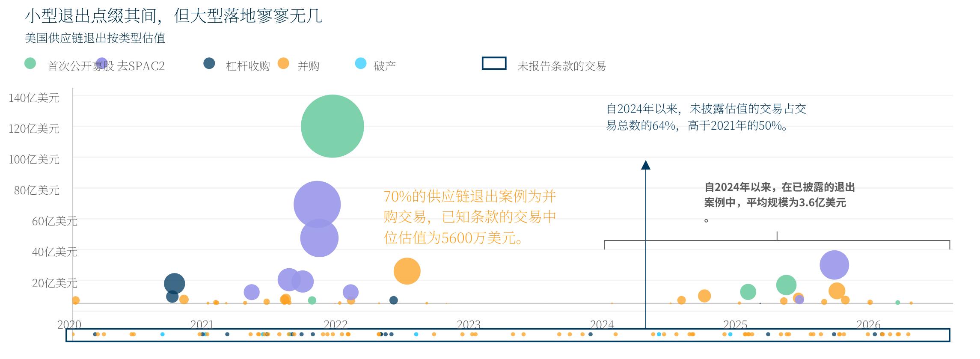Click the purple bubble in early 2022

(x=350, y=292)
